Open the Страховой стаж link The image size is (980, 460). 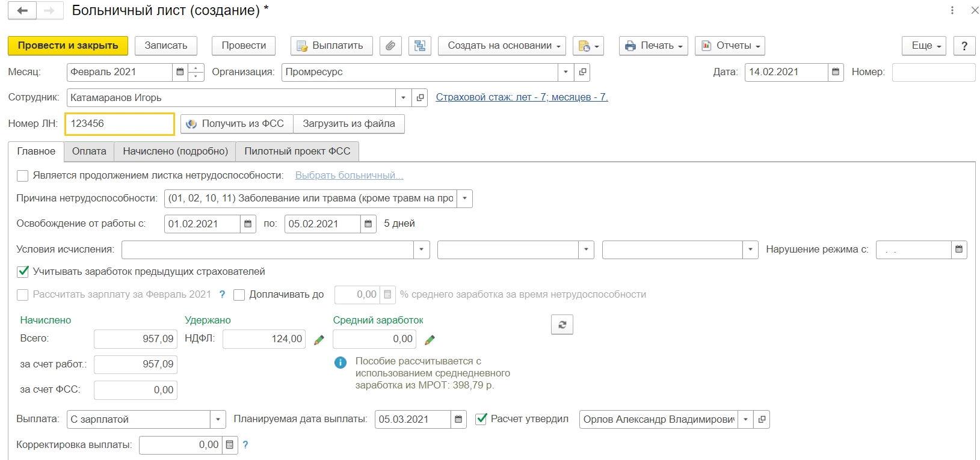tap(522, 97)
